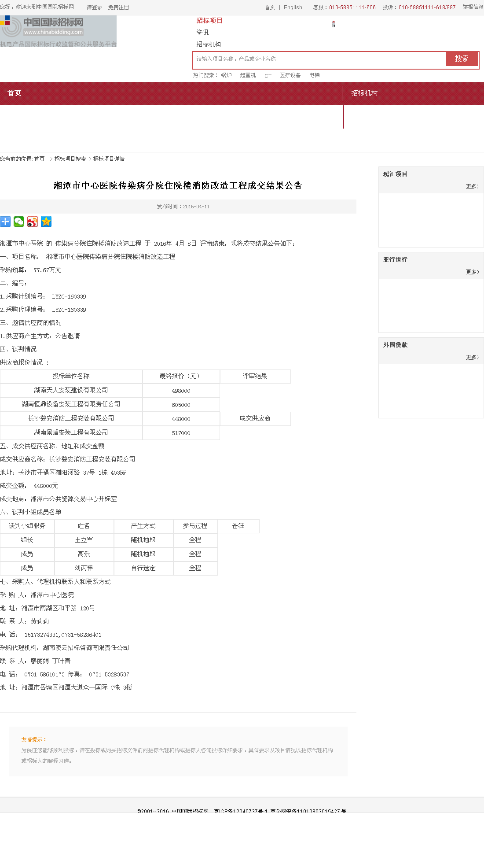Click the 友情提示 notice heading

click(34, 740)
